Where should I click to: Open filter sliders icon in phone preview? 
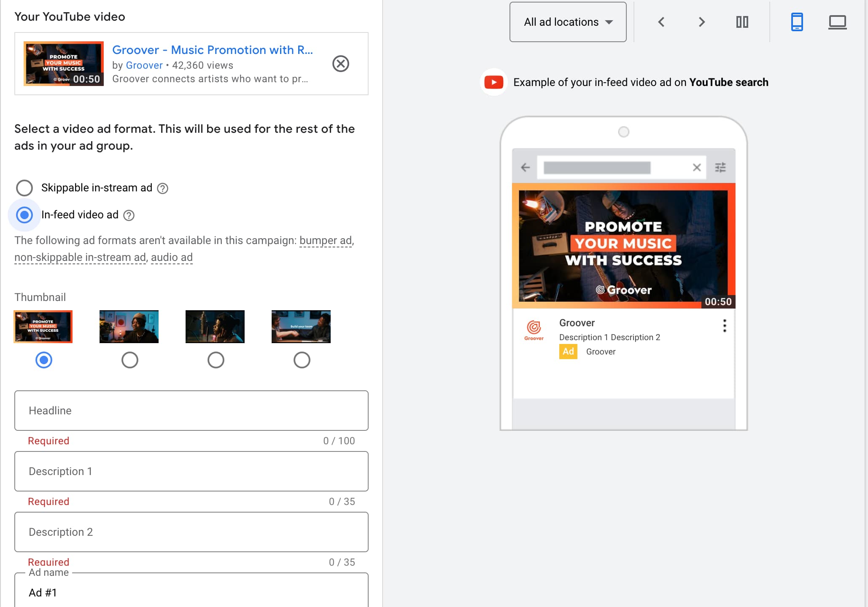[720, 167]
